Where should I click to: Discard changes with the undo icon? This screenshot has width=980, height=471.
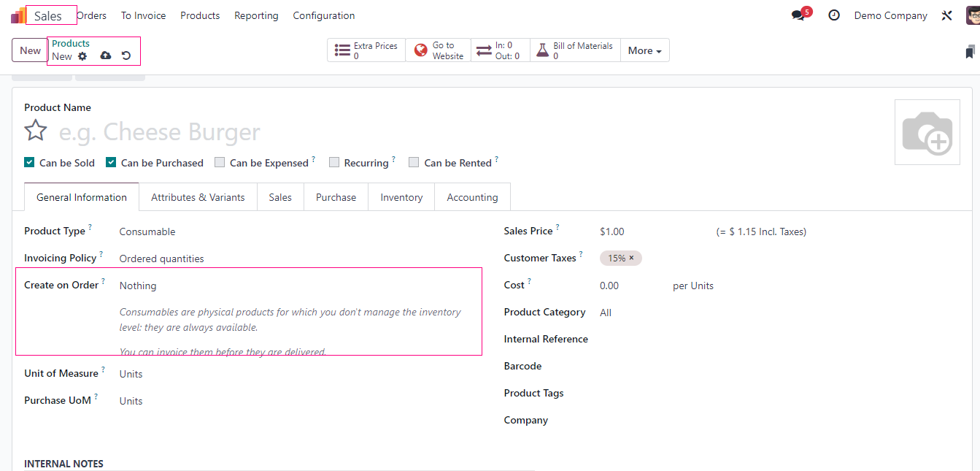[x=126, y=56]
